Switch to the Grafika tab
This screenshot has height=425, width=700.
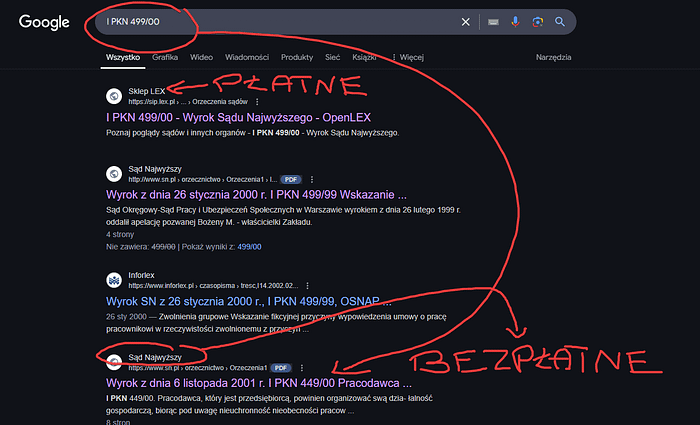click(x=165, y=57)
